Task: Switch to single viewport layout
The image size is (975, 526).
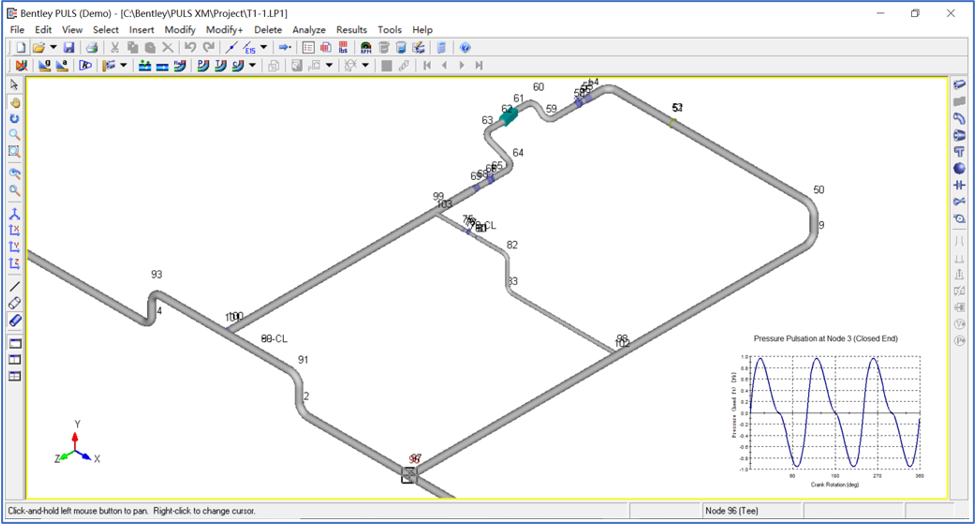Action: [x=14, y=343]
